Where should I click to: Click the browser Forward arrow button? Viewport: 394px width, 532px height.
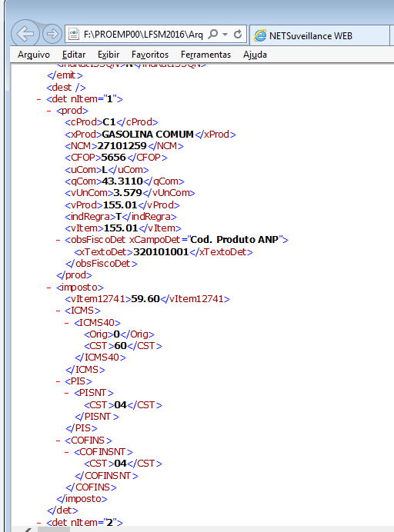pyautogui.click(x=52, y=34)
